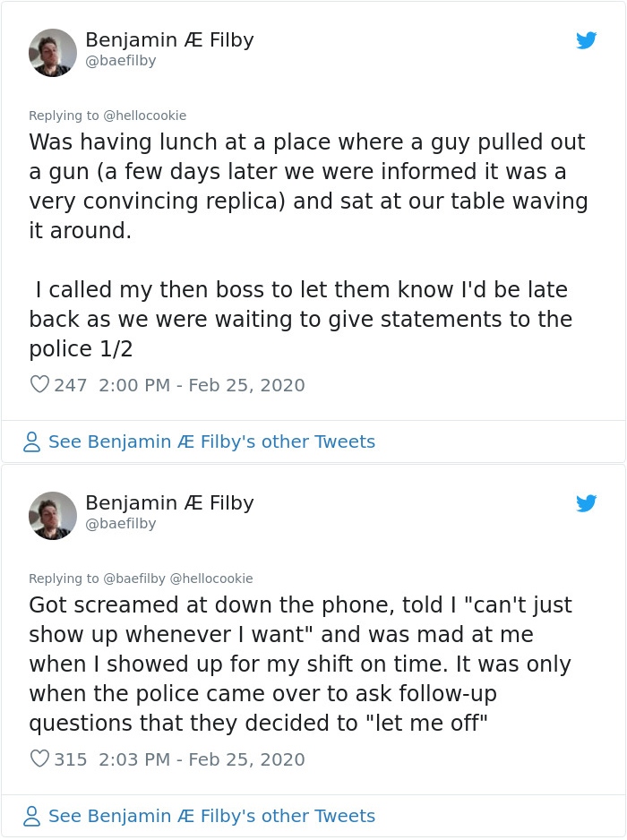Image resolution: width=627 pixels, height=840 pixels.
Task: Click the person icon next to first 'other Tweets' link
Action: 31,441
